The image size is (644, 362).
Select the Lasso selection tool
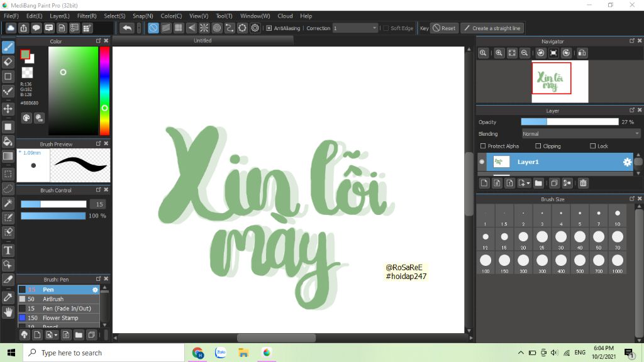click(x=8, y=189)
